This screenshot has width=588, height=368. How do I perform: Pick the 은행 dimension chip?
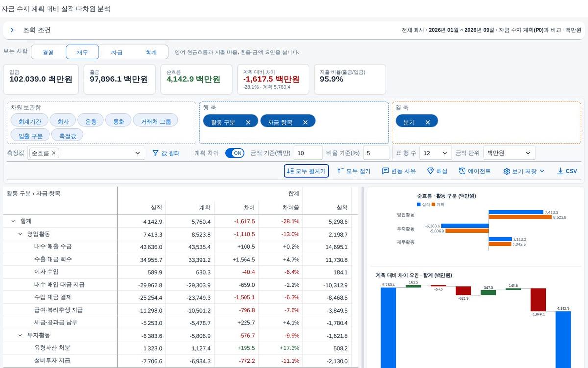[x=91, y=121]
